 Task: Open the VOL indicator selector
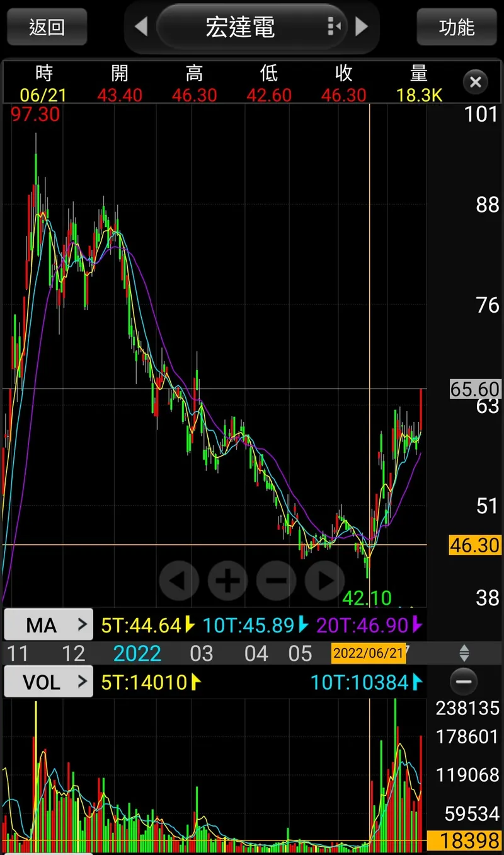pos(49,681)
